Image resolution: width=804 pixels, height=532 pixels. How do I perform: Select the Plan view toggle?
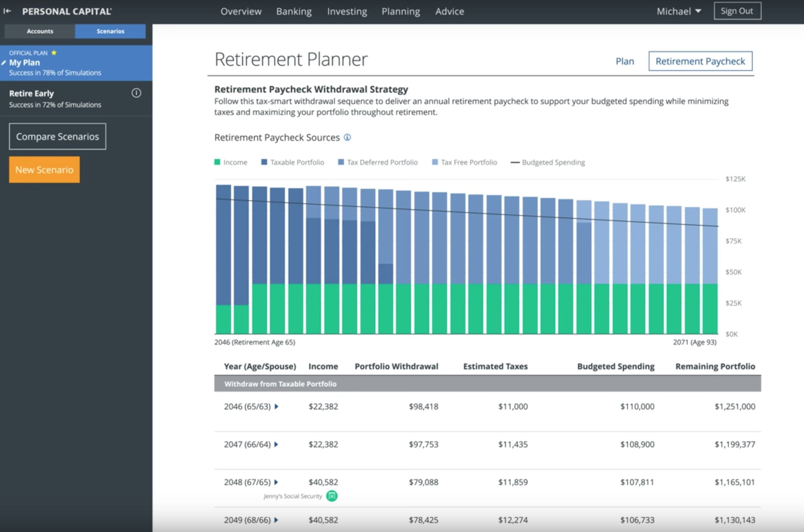(625, 61)
